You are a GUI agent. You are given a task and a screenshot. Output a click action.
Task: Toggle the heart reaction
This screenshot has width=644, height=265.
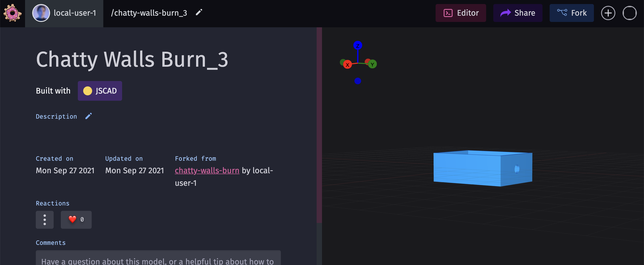coord(76,220)
